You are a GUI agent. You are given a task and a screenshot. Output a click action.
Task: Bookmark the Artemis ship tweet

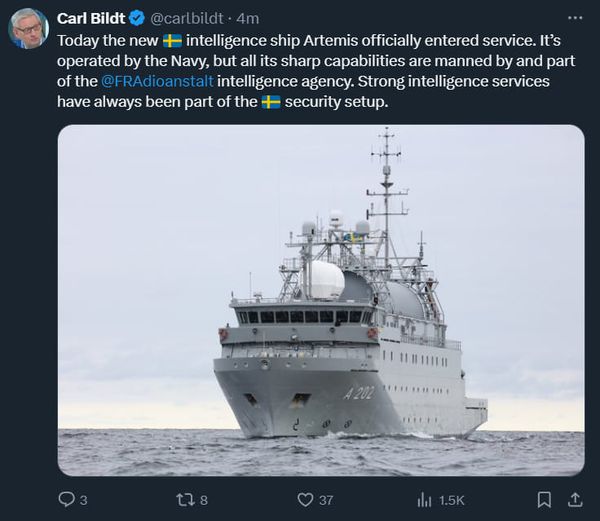tap(544, 498)
